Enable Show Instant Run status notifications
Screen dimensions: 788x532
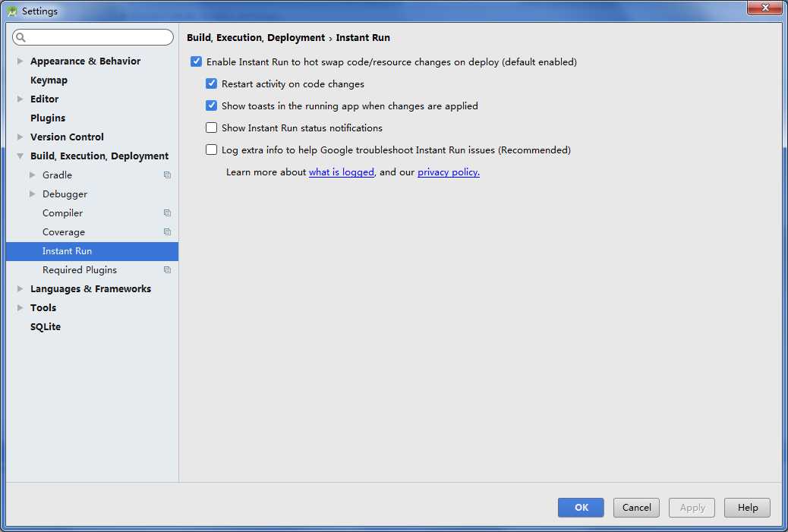pos(211,127)
